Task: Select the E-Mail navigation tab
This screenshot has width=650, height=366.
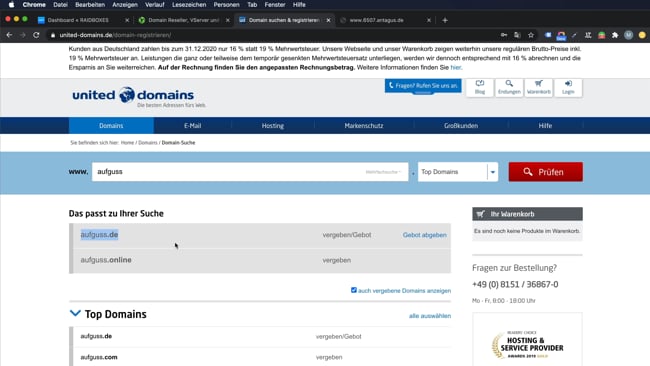Action: coord(192,126)
